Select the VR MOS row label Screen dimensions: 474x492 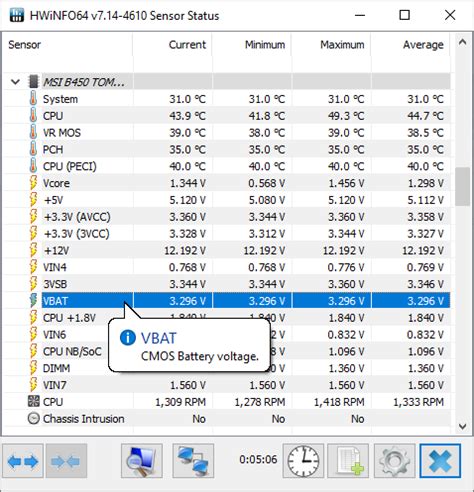(62, 133)
